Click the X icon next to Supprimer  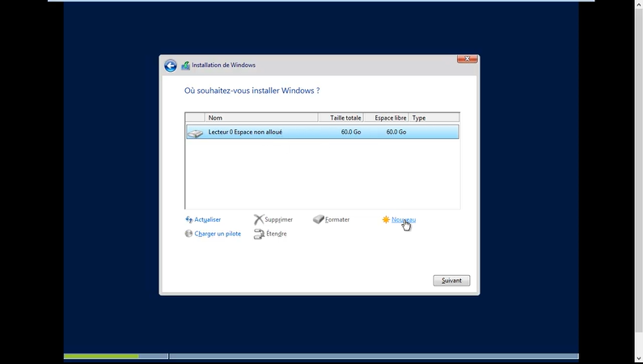click(259, 219)
